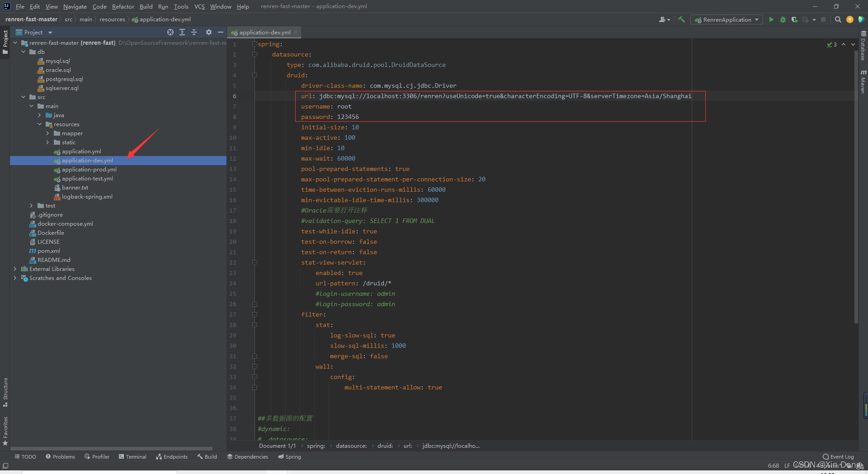Click tool windows toggle icon in status bar
Screen dimensions: 868x474
click(5, 465)
